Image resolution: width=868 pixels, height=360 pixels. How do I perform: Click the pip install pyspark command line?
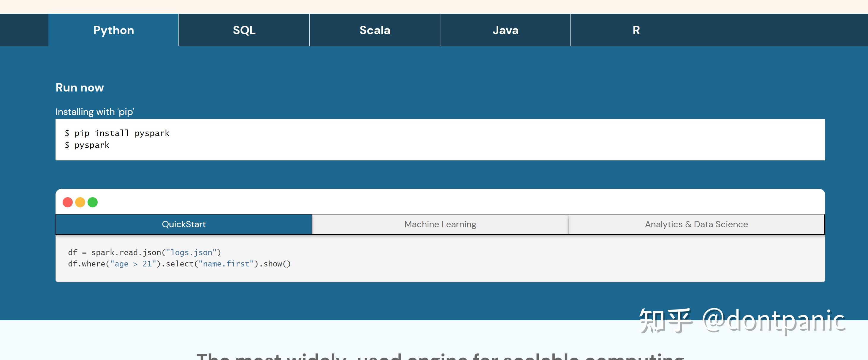point(117,133)
